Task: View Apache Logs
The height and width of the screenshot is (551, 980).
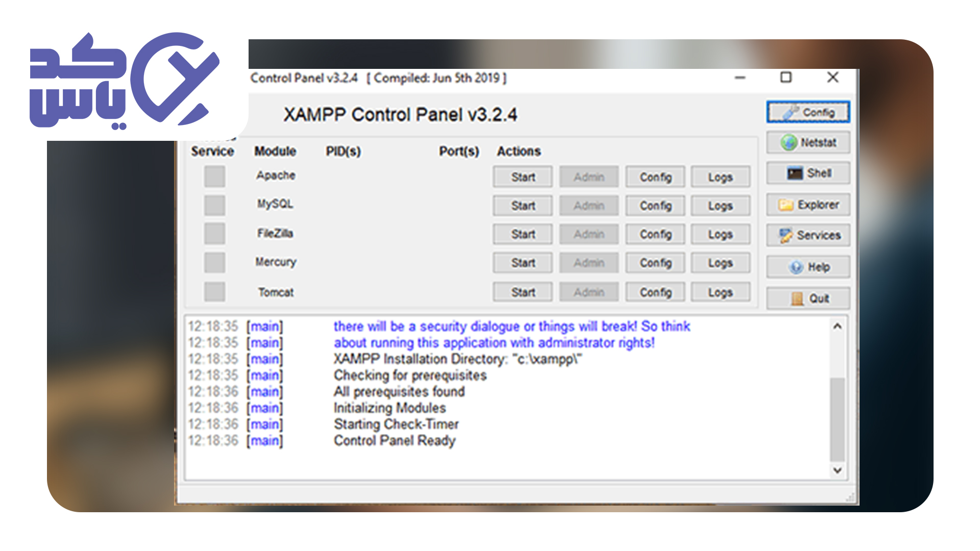Action: 721,177
